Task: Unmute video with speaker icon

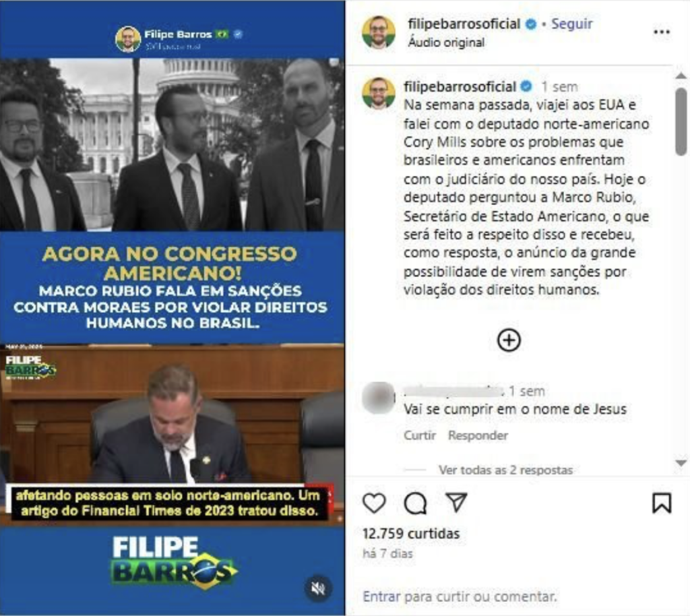Action: click(318, 588)
